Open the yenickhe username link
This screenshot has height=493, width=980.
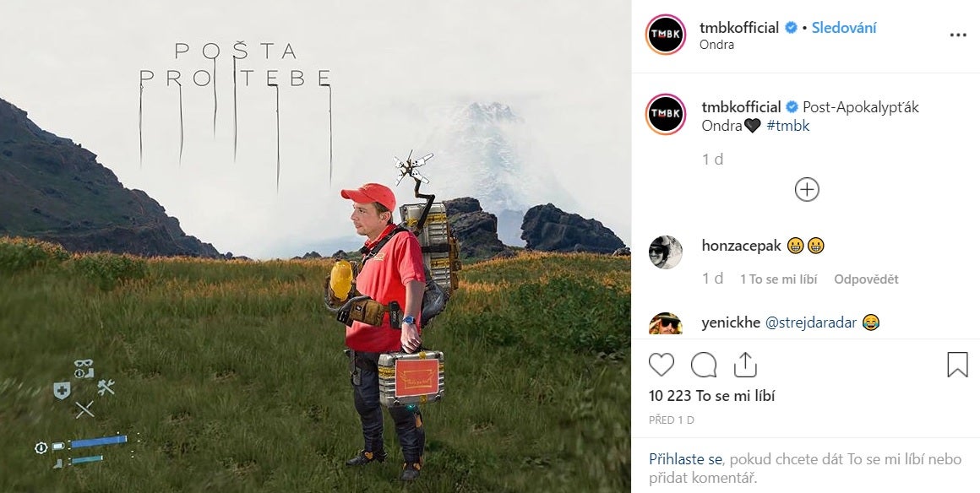(x=731, y=322)
